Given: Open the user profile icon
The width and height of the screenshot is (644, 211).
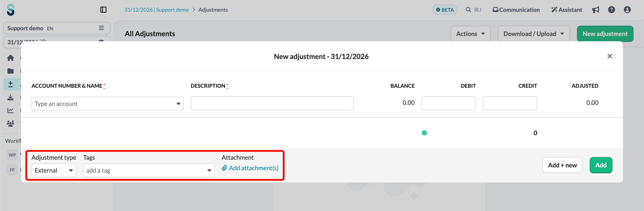Looking at the screenshot, I should (x=627, y=10).
